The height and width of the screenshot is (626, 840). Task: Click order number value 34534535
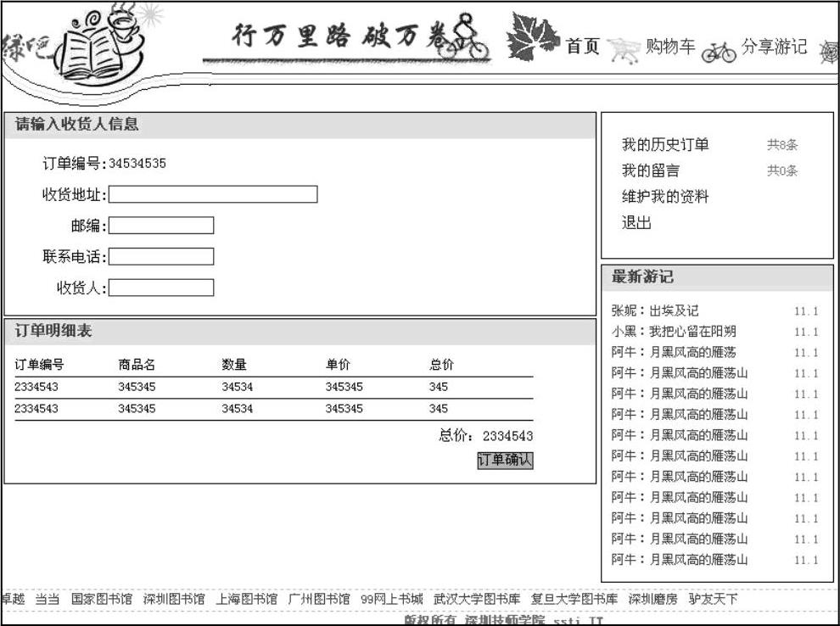pyautogui.click(x=137, y=164)
